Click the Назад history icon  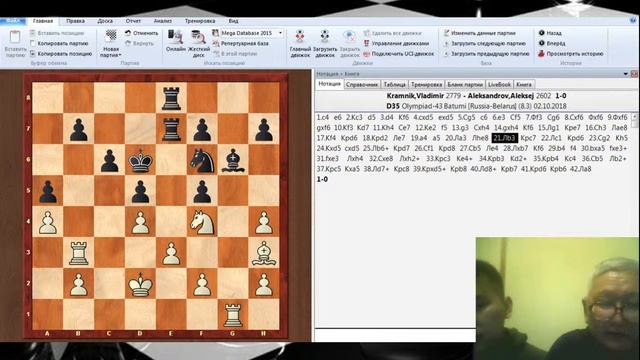coord(542,33)
